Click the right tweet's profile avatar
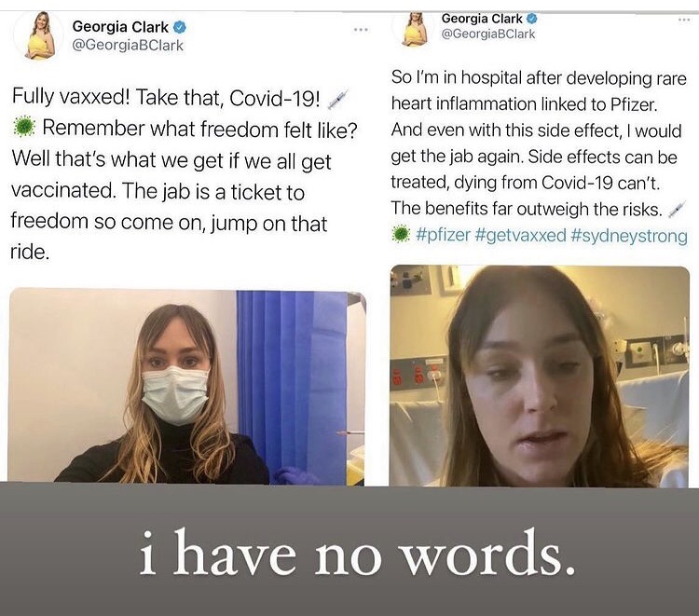The image size is (699, 616). [413, 29]
